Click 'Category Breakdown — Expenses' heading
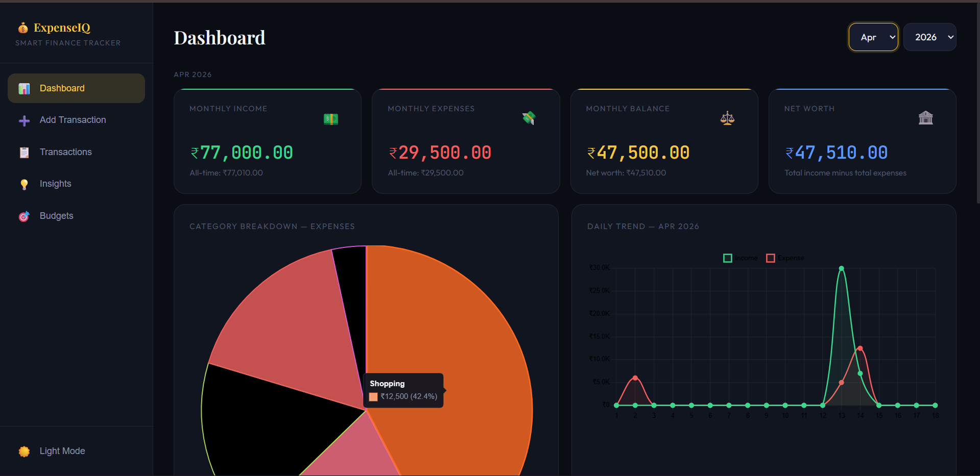 point(272,227)
